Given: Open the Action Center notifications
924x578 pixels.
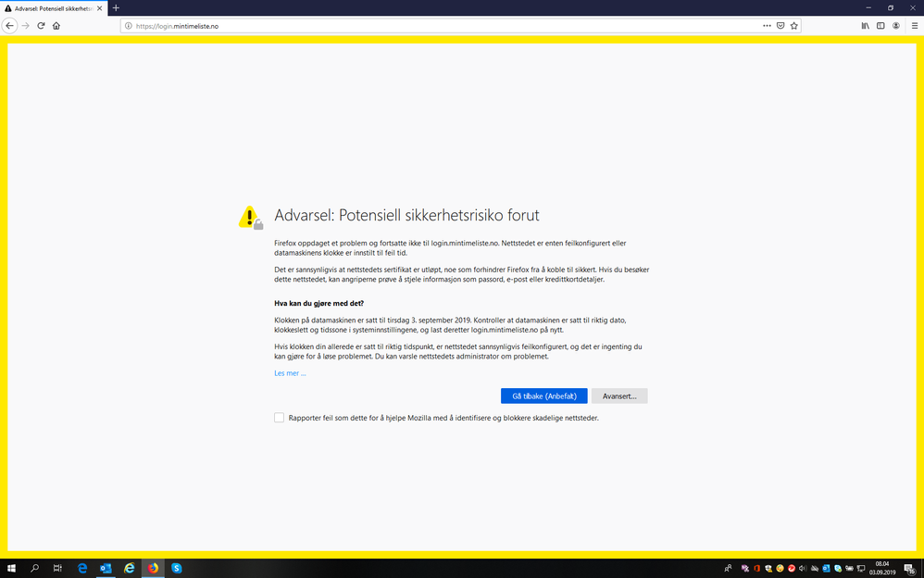Looking at the screenshot, I should [x=910, y=569].
